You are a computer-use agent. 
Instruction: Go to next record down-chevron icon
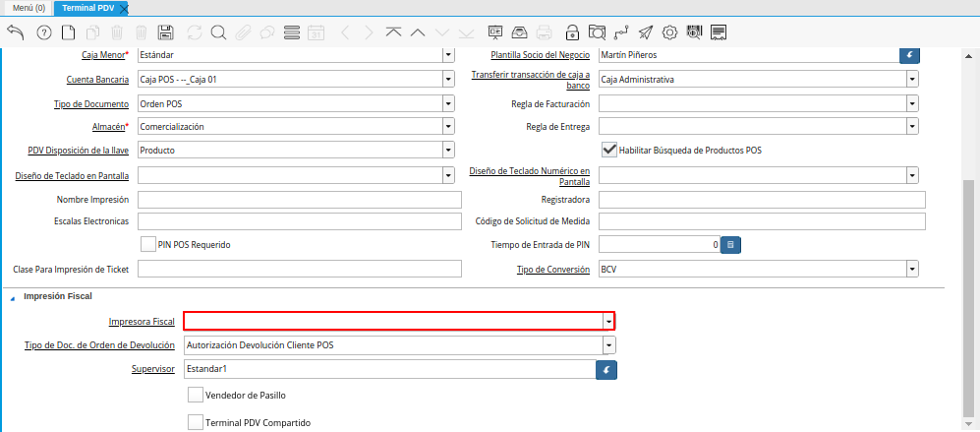442,32
